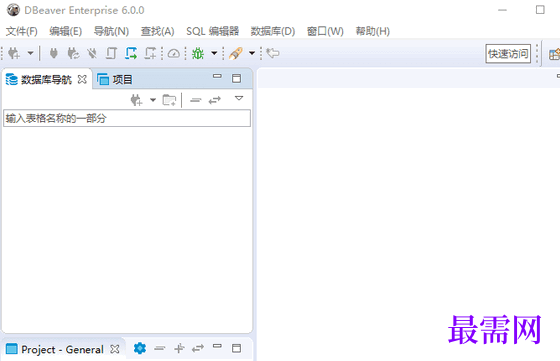Close the Project - General tab
Image resolution: width=560 pixels, height=361 pixels.
tap(115, 349)
